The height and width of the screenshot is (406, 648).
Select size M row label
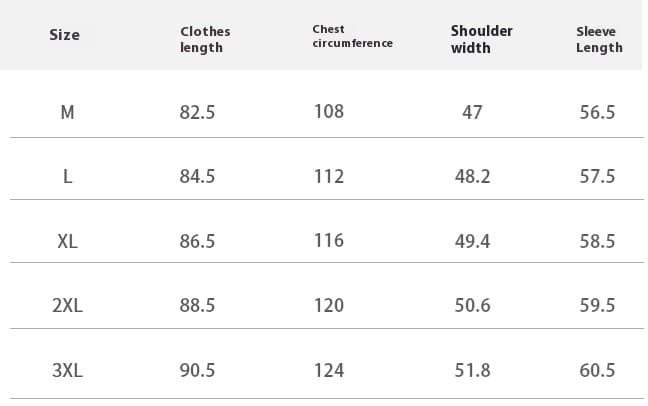click(67, 112)
